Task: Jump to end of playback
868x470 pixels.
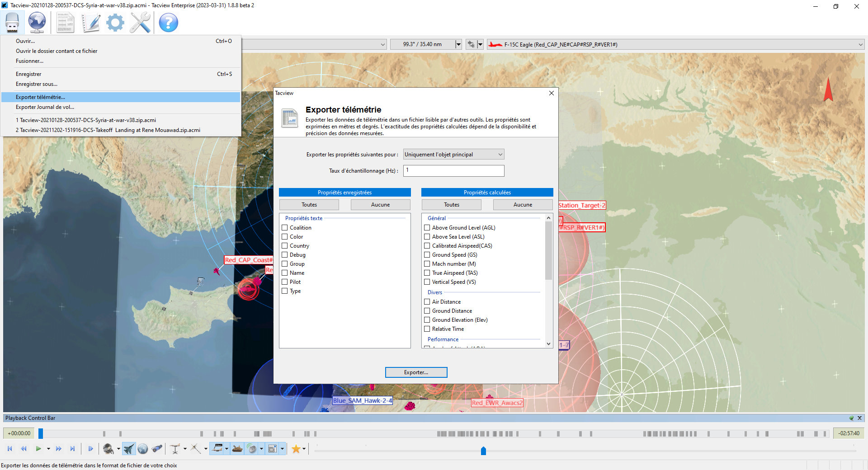Action: pyautogui.click(x=72, y=449)
